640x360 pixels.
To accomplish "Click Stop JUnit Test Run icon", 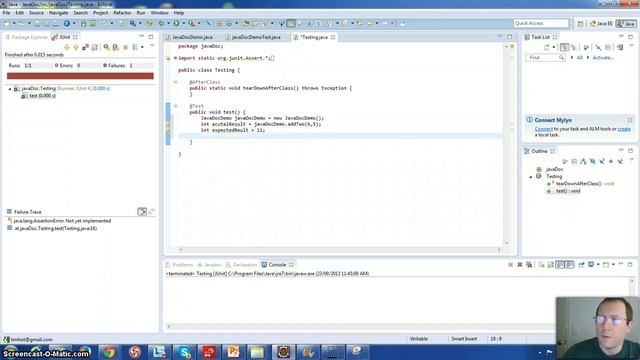I will (x=125, y=47).
